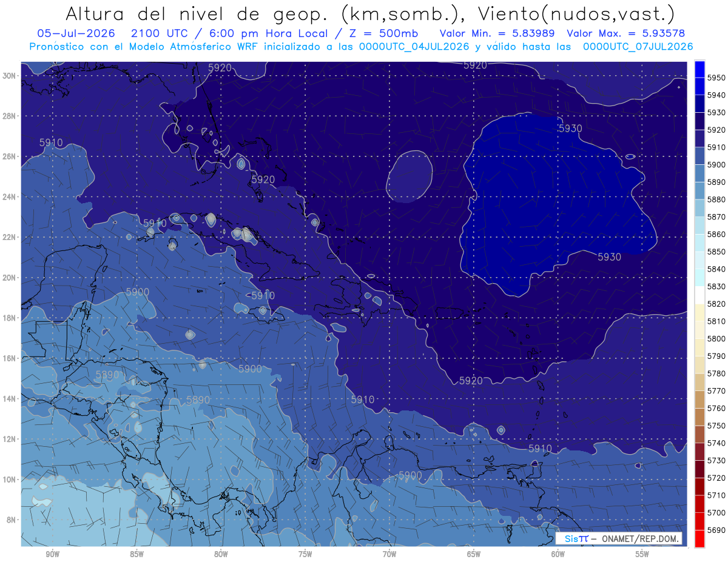This screenshot has width=728, height=562.
Task: Click the '22N' latitude axis label
Action: (x=9, y=237)
